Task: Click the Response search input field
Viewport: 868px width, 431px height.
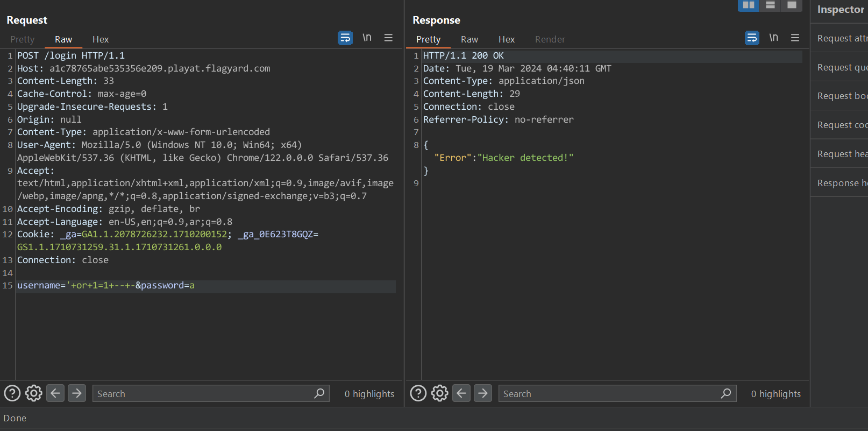Action: coord(608,394)
